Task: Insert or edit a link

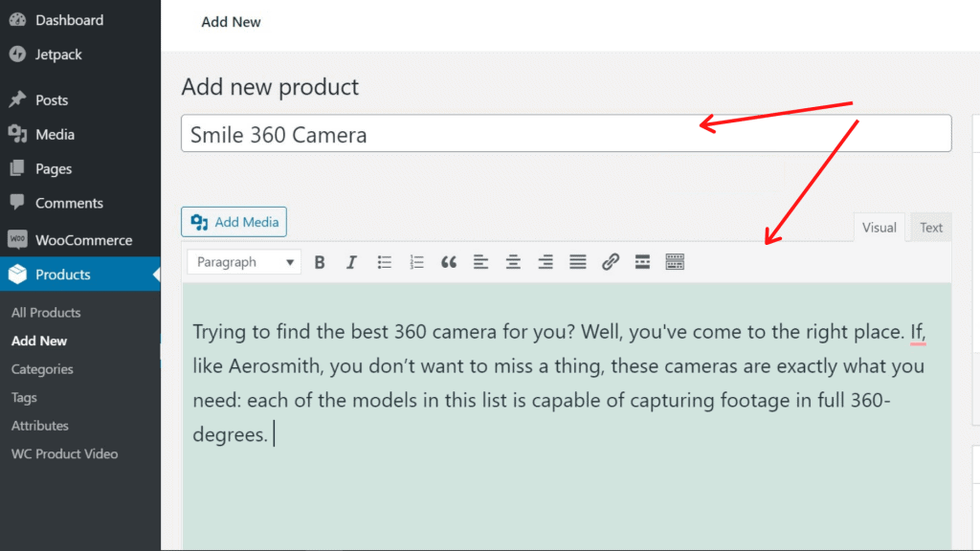Action: (x=611, y=262)
